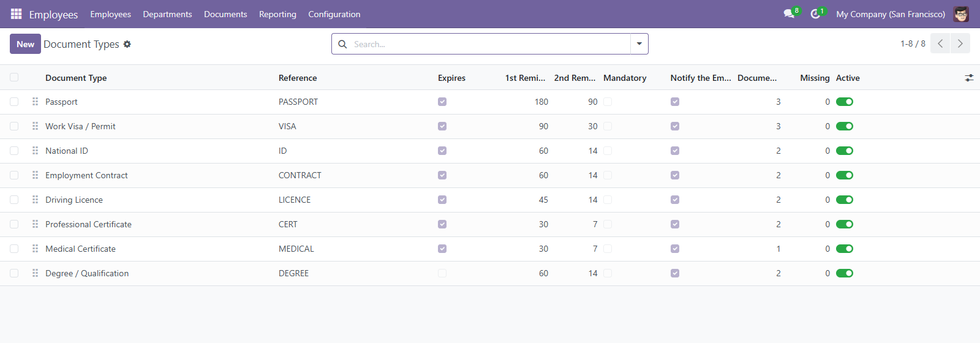Open the optional columns settings icon
The width and height of the screenshot is (980, 343).
tap(969, 78)
